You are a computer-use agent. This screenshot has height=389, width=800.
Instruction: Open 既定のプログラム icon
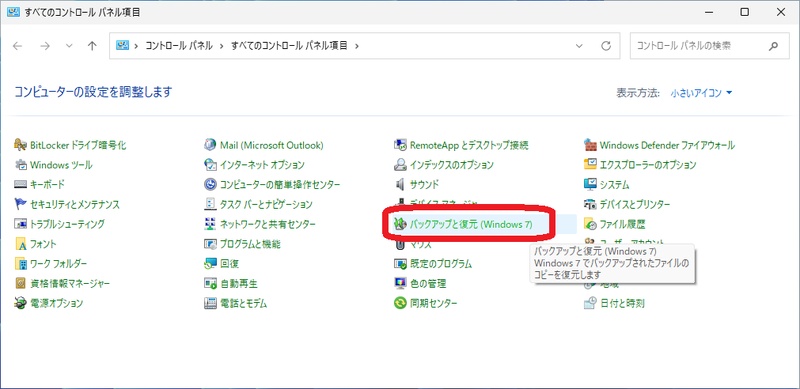point(401,263)
